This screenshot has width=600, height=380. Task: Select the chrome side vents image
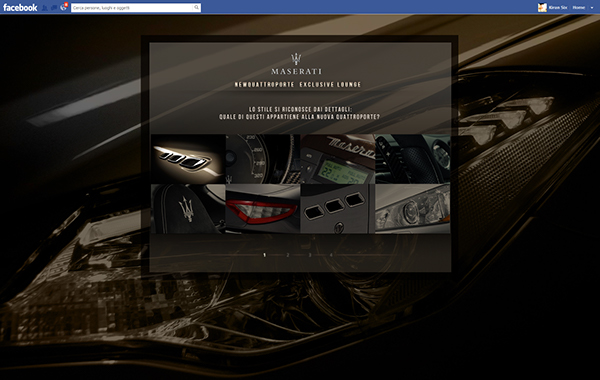point(188,159)
